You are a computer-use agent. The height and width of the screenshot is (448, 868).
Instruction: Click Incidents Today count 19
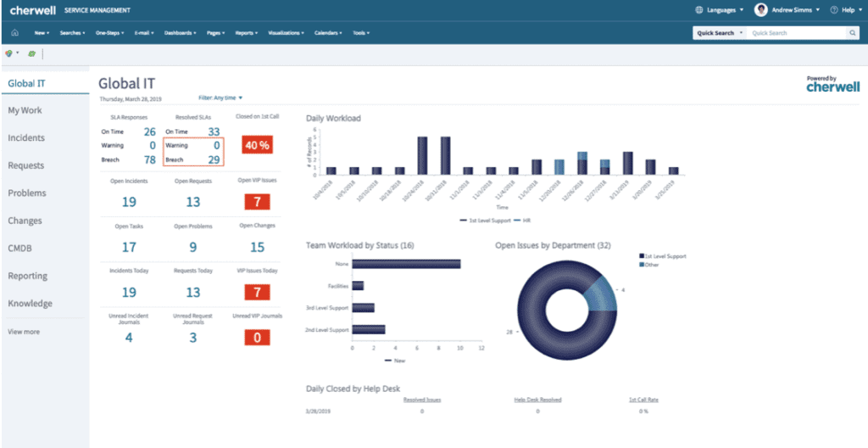(129, 292)
